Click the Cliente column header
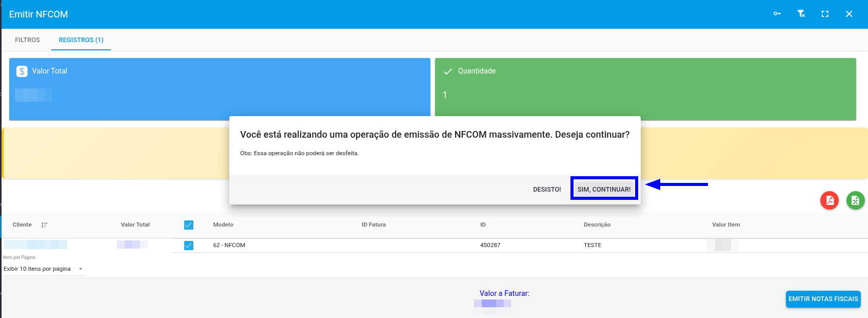The height and width of the screenshot is (318, 868). pyautogui.click(x=22, y=225)
